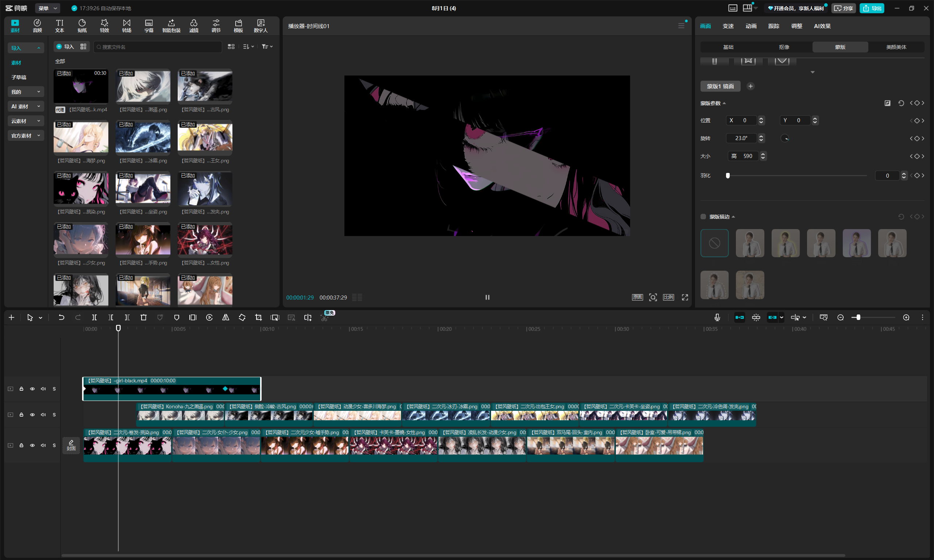Open the 智能包装 smart packaging panel

click(x=171, y=26)
